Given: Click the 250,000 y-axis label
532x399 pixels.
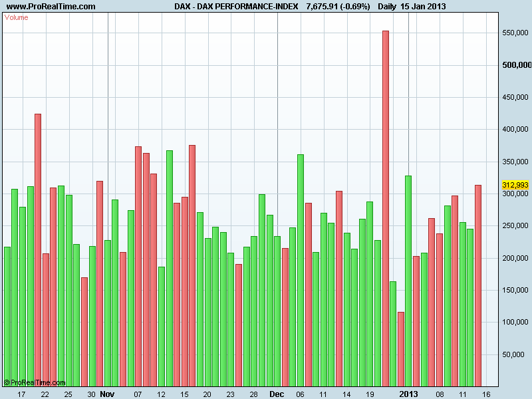Looking at the screenshot, I should coord(515,225).
